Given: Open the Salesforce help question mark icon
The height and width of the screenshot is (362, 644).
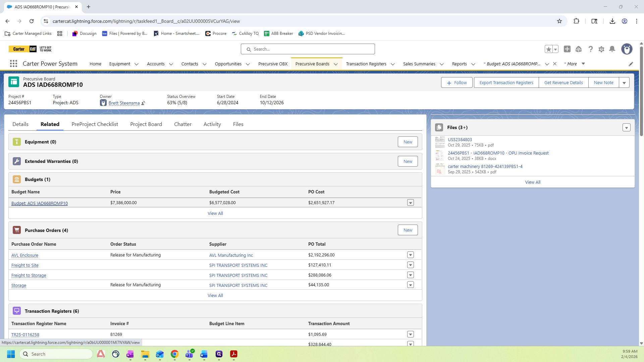Looking at the screenshot, I should [x=590, y=49].
